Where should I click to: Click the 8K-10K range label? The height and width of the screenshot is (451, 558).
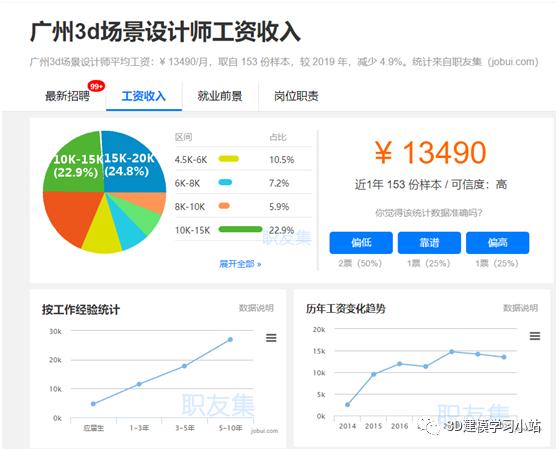click(x=190, y=207)
